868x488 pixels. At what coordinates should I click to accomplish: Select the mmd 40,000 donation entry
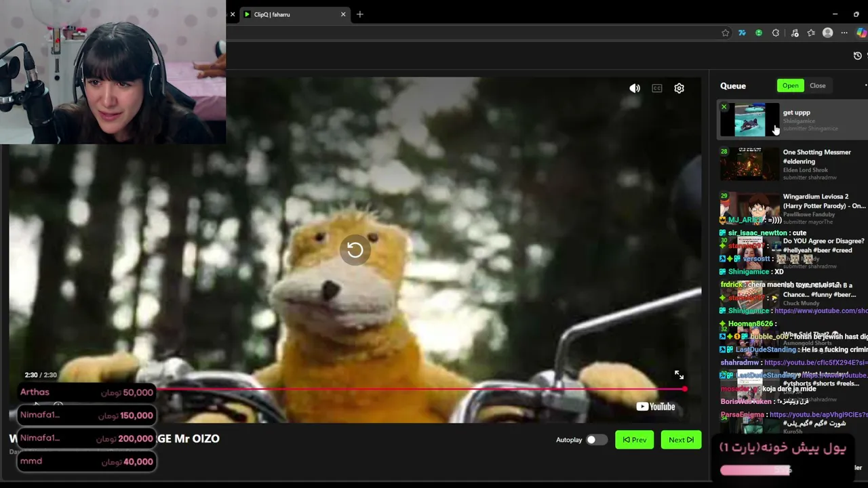87,462
